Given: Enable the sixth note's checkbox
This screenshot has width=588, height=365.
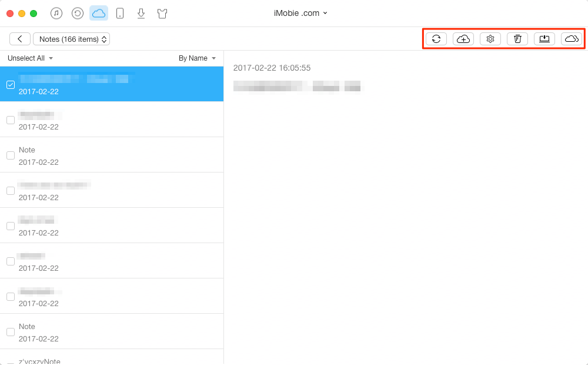Looking at the screenshot, I should pos(11,261).
